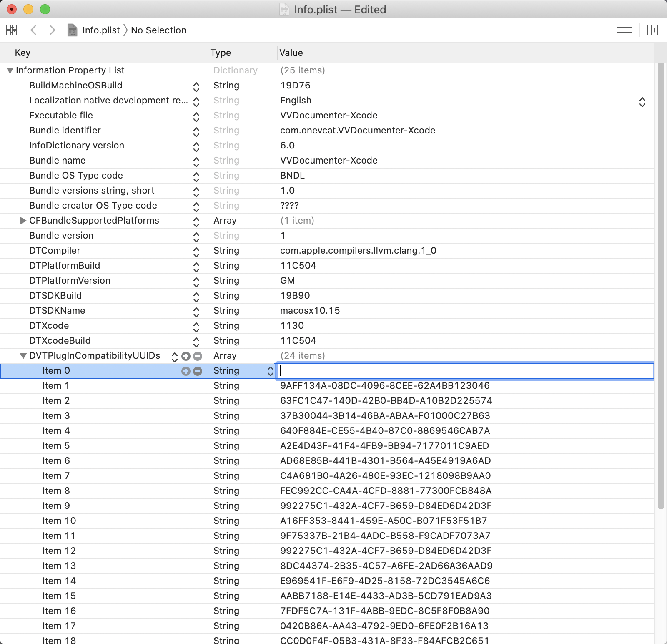Image resolution: width=667 pixels, height=644 pixels.
Task: Click UUID A16FF353-8441-459E-A50C-B071F53F51B7
Action: pyautogui.click(x=384, y=521)
